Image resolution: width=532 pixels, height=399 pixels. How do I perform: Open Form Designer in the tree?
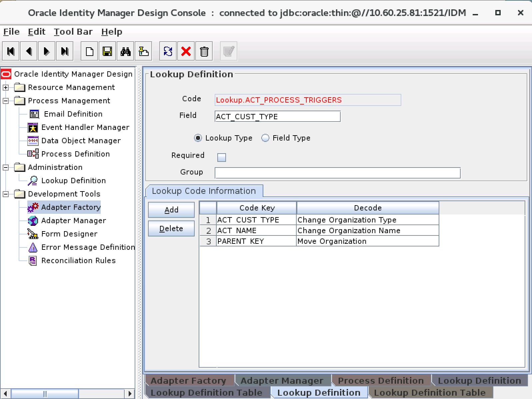(x=69, y=234)
